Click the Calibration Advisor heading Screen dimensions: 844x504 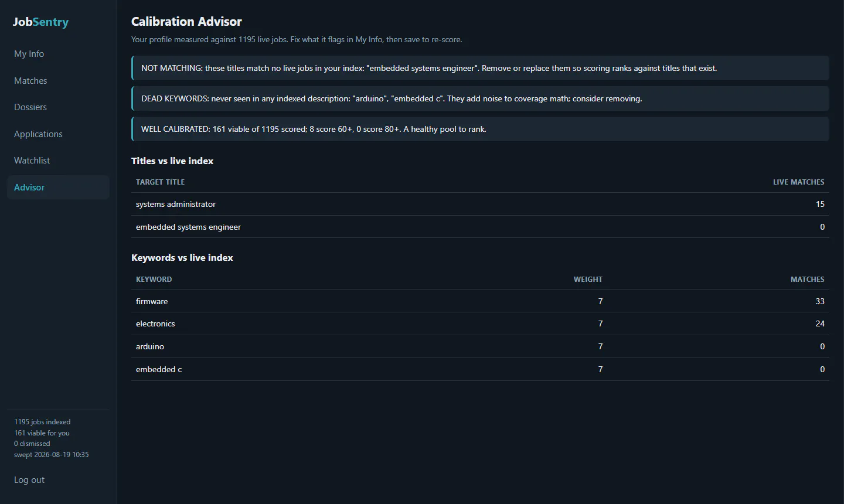click(186, 22)
